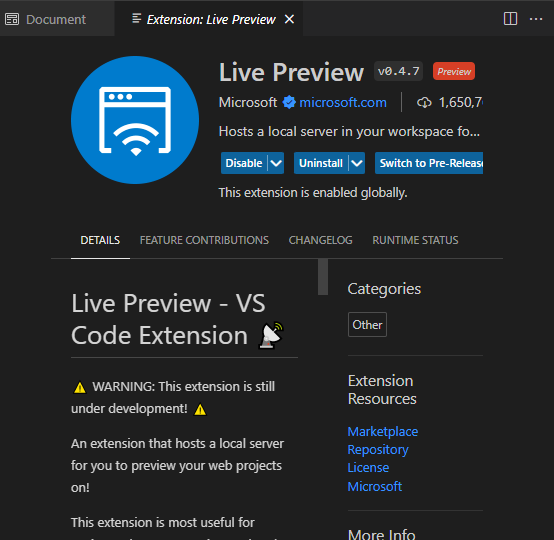Screen dimensions: 554x540
Task: Expand the Uninstall dropdown arrow
Action: pos(357,163)
